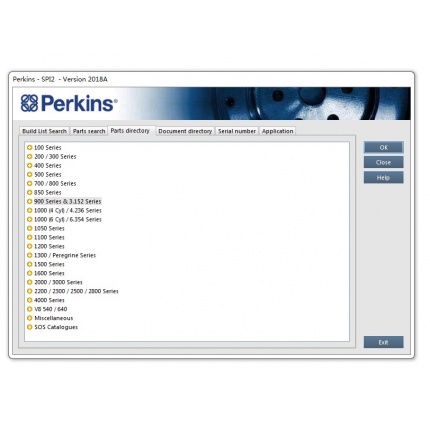Select the 1050 Series entry
Viewport: 430px width, 430px height.
49,228
